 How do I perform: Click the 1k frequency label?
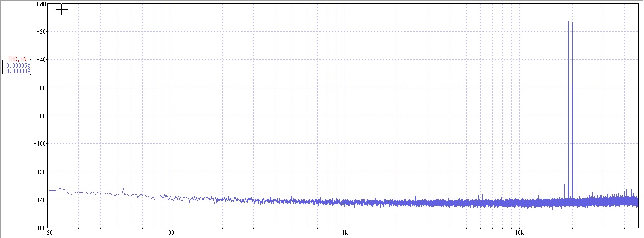344,233
